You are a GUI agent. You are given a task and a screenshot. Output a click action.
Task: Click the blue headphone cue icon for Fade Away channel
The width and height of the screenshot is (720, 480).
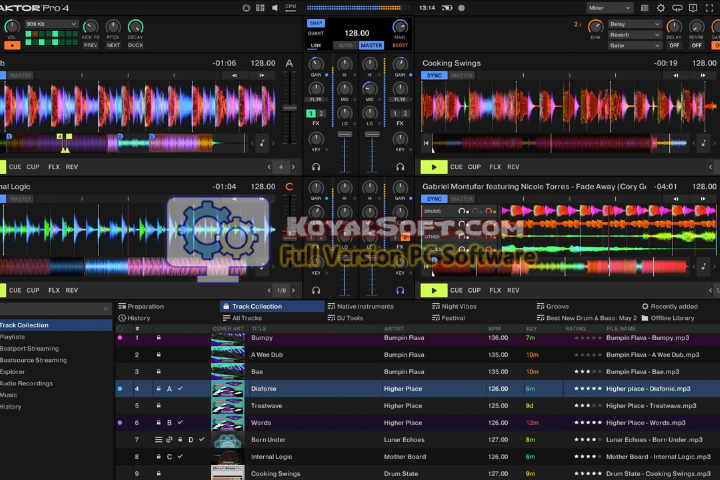pos(400,290)
